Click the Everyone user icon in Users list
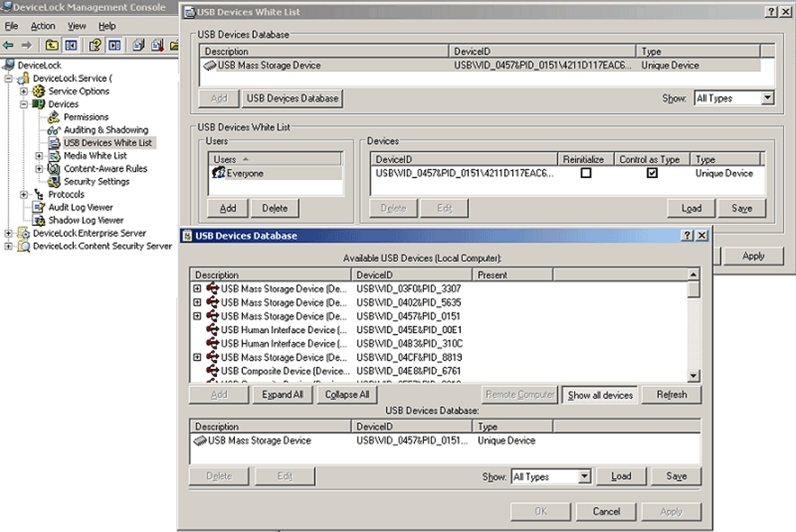This screenshot has width=796, height=532. pos(218,173)
